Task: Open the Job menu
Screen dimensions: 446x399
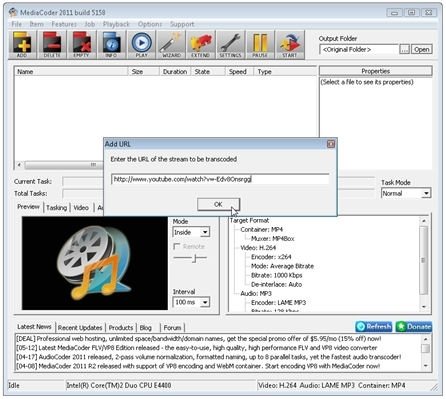Action: click(90, 24)
